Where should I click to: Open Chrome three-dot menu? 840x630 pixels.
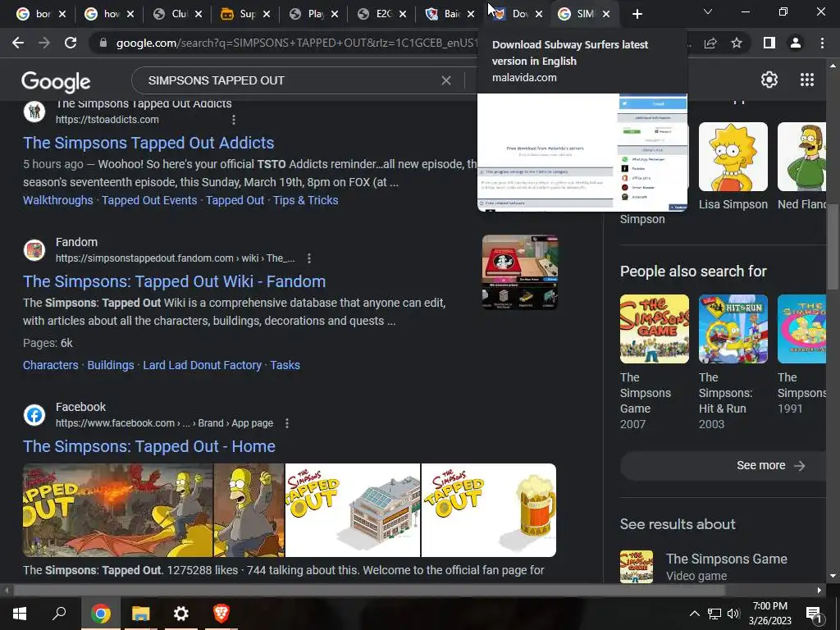tap(822, 43)
